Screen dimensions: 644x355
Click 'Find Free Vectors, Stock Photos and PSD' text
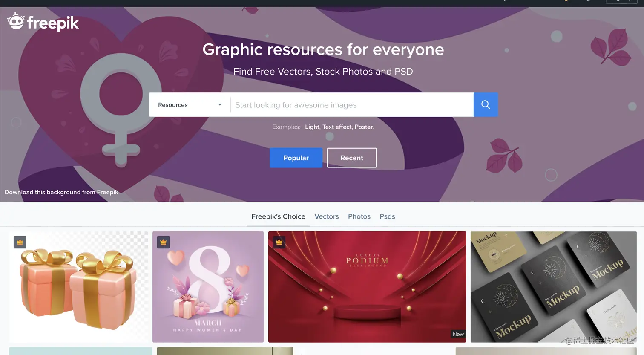coord(323,72)
